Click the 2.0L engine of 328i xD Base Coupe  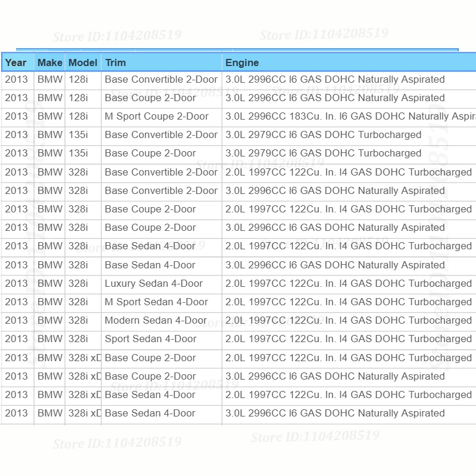point(349,358)
